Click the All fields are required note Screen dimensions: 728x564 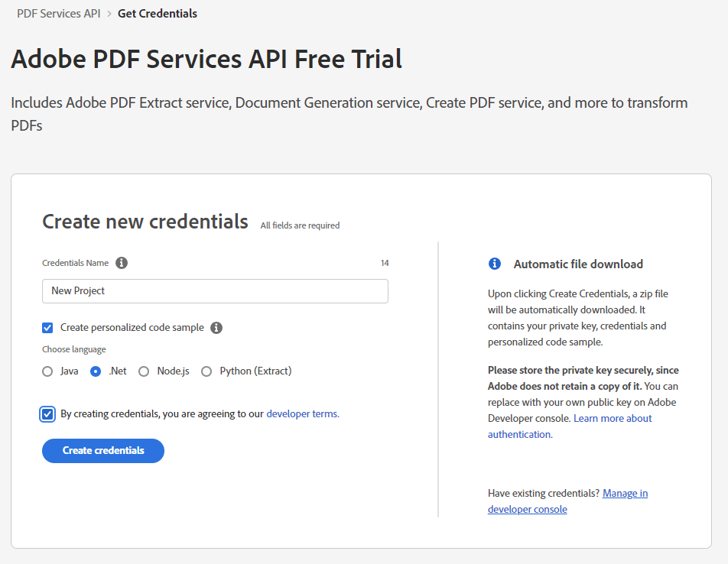[x=300, y=225]
